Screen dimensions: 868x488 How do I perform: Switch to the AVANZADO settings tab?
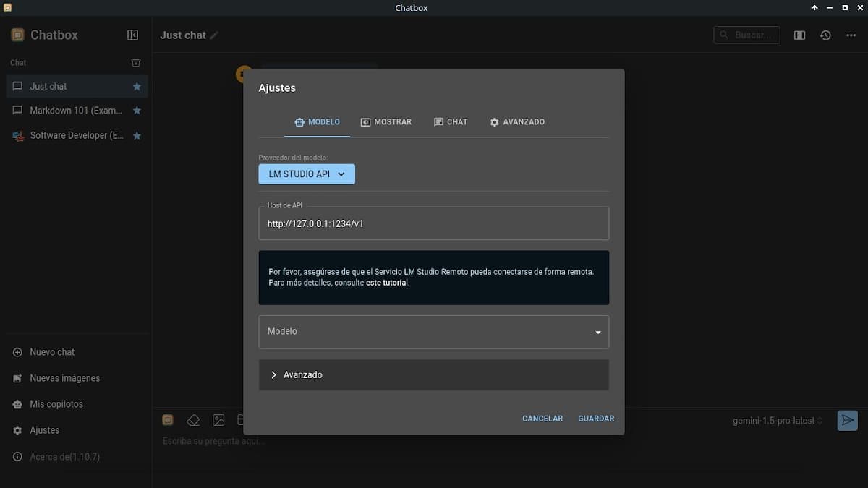click(x=517, y=122)
